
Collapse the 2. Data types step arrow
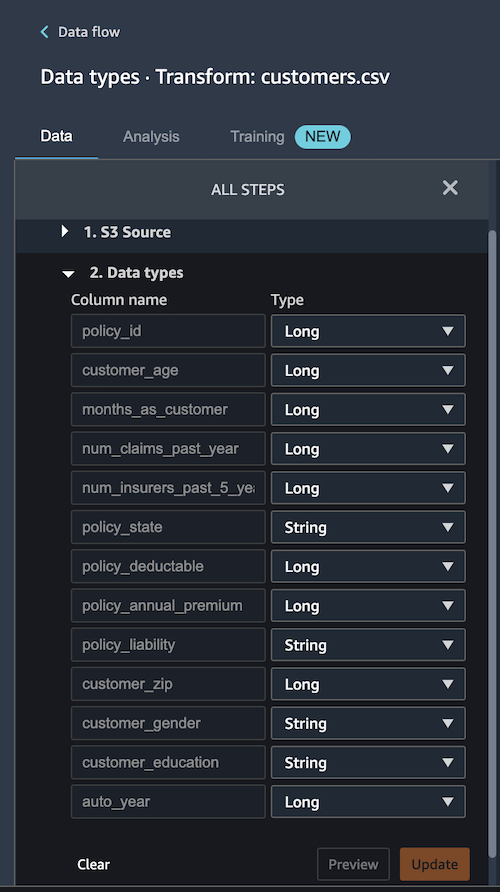68,274
